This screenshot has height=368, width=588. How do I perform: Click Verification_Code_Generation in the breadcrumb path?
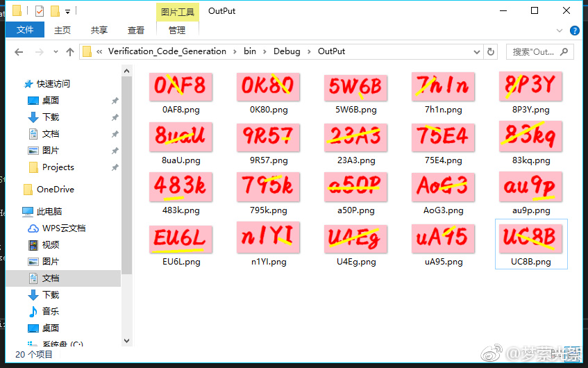click(x=167, y=51)
